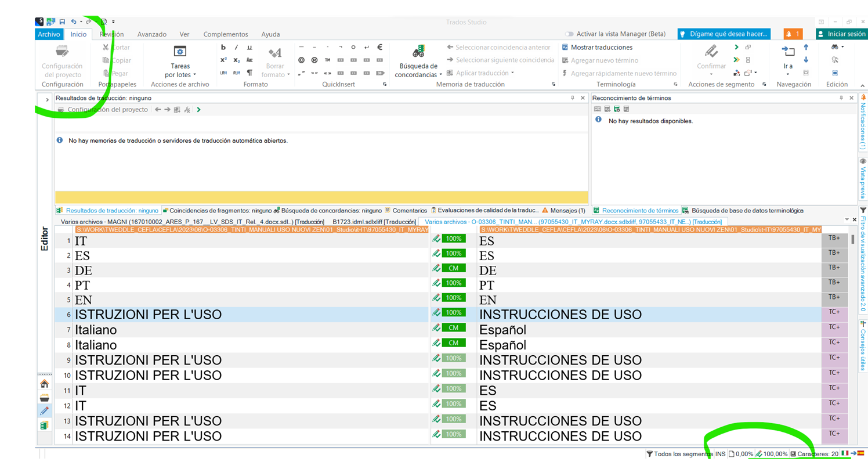Click the green double-arrow icon in Acciones de segmento
This screenshot has height=469, width=868.
[x=736, y=60]
